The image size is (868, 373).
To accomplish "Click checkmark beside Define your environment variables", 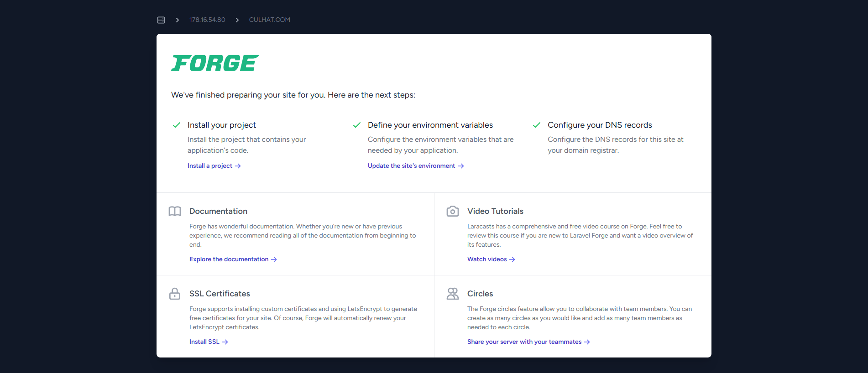I will [x=357, y=125].
